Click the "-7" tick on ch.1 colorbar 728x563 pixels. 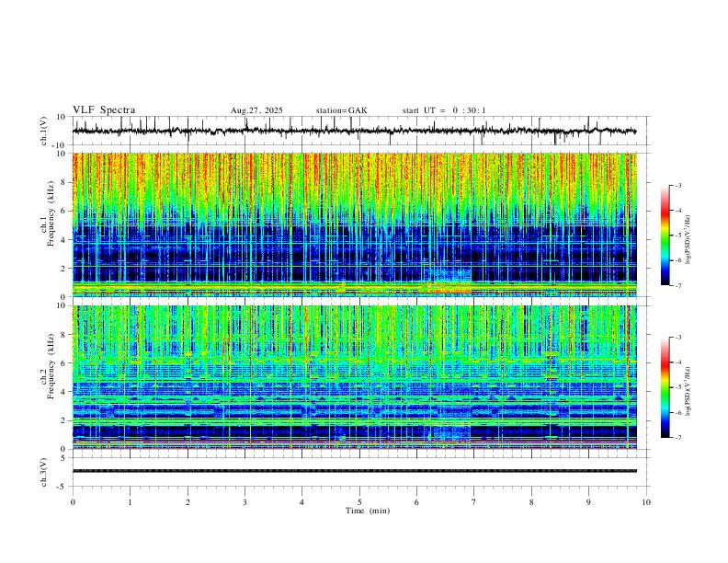point(677,286)
